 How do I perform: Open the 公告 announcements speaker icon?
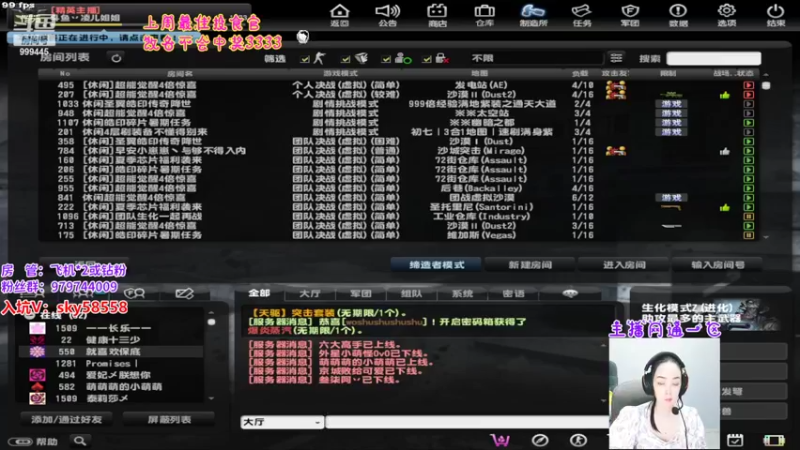coord(387,14)
